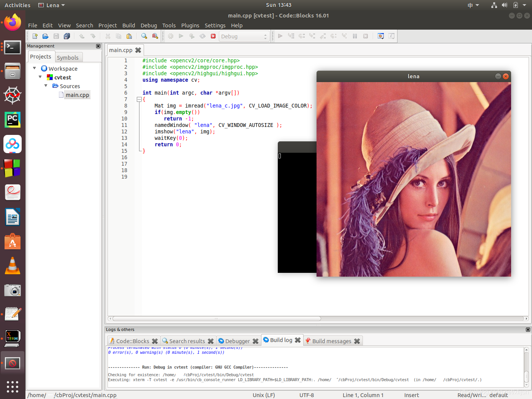Click the Stop debugger icon

366,36
